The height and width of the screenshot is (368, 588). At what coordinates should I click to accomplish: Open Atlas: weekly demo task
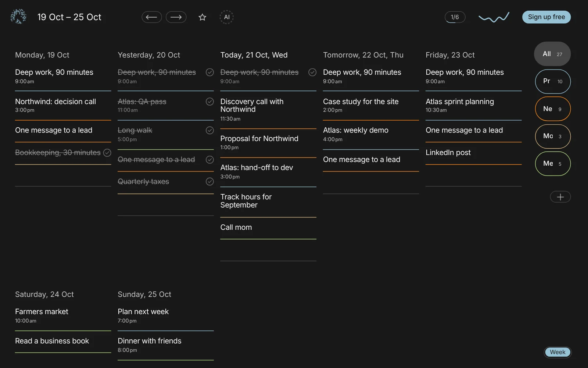(371, 134)
